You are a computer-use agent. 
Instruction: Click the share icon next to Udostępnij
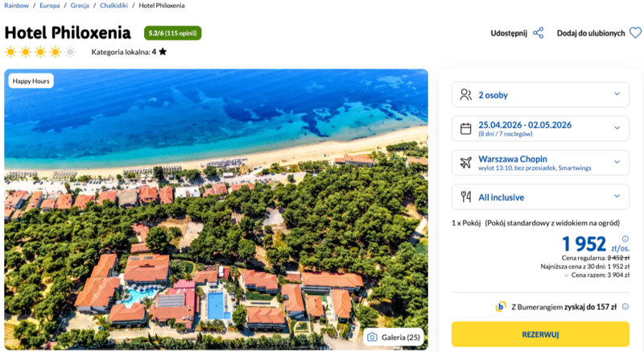(x=539, y=33)
